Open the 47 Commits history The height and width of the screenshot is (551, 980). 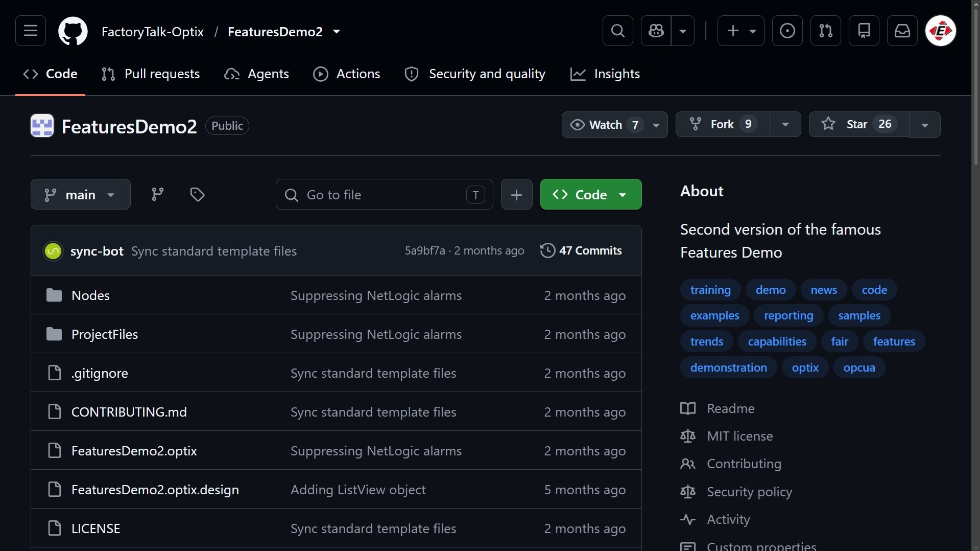(581, 250)
